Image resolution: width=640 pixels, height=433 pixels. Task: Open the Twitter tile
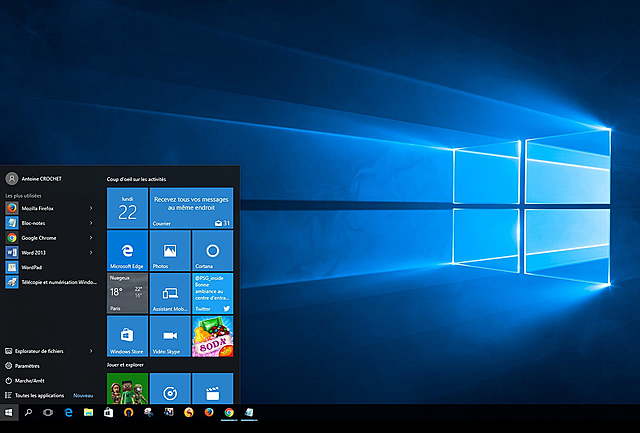coord(212,293)
